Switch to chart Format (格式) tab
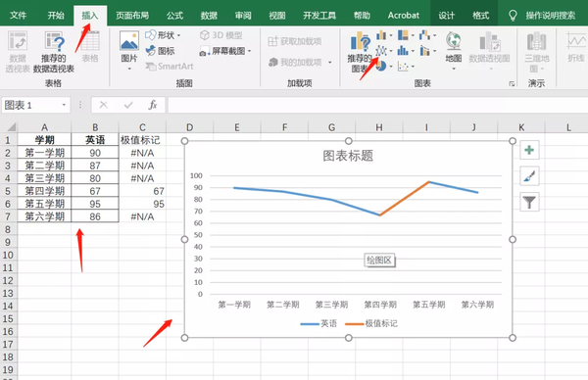The width and height of the screenshot is (588, 380). 480,16
